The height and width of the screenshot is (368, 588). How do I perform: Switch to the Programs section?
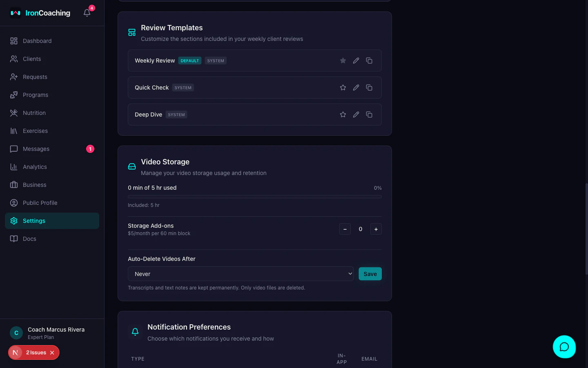(x=35, y=95)
